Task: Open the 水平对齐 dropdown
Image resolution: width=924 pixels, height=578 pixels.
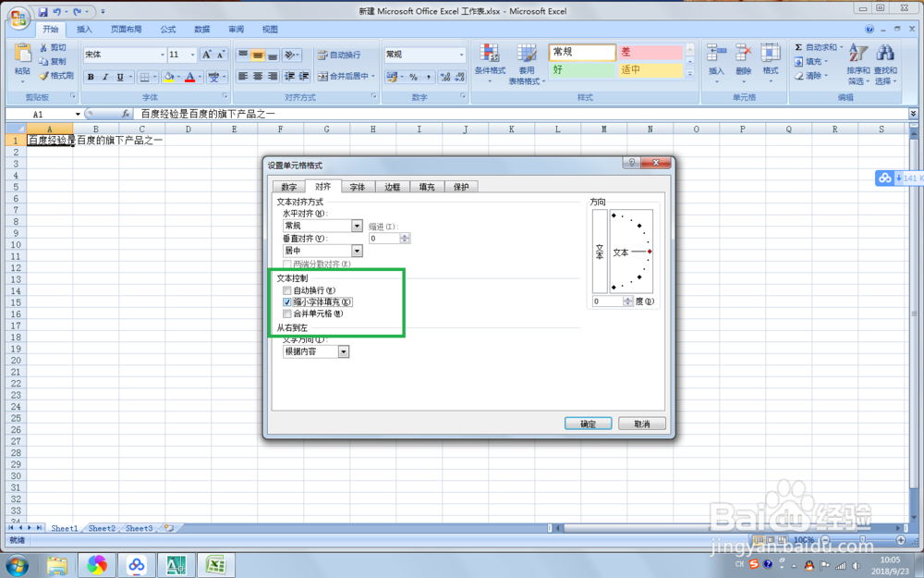Action: pyautogui.click(x=358, y=226)
